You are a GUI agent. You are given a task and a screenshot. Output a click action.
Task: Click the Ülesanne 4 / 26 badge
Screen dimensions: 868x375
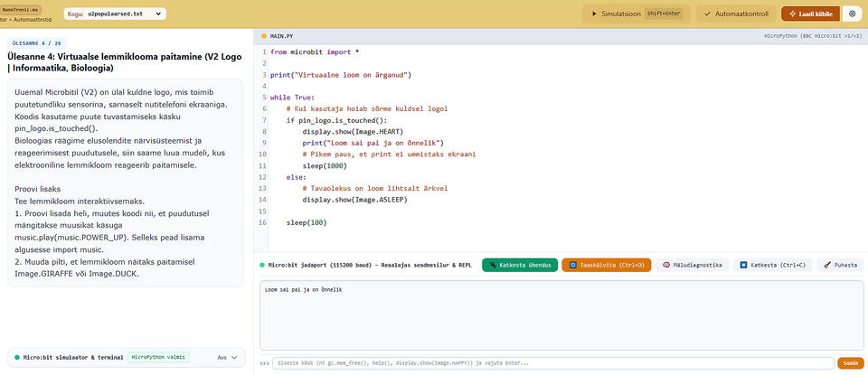(36, 42)
